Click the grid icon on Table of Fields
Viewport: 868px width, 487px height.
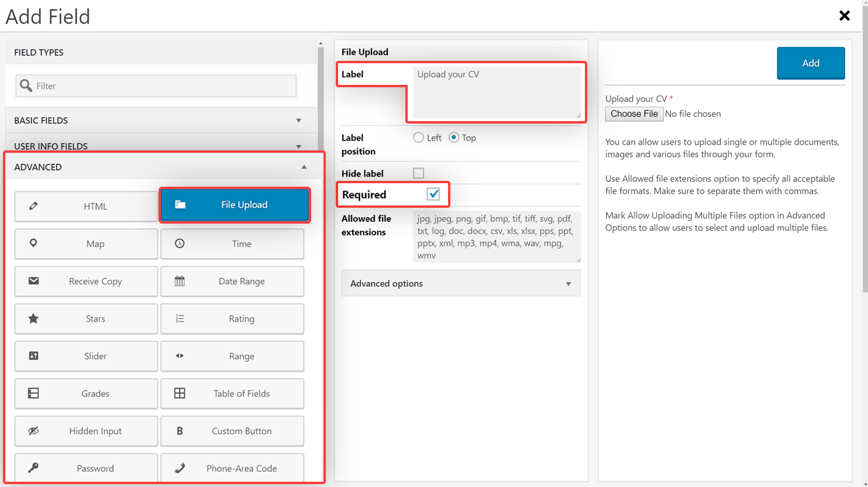[x=180, y=393]
